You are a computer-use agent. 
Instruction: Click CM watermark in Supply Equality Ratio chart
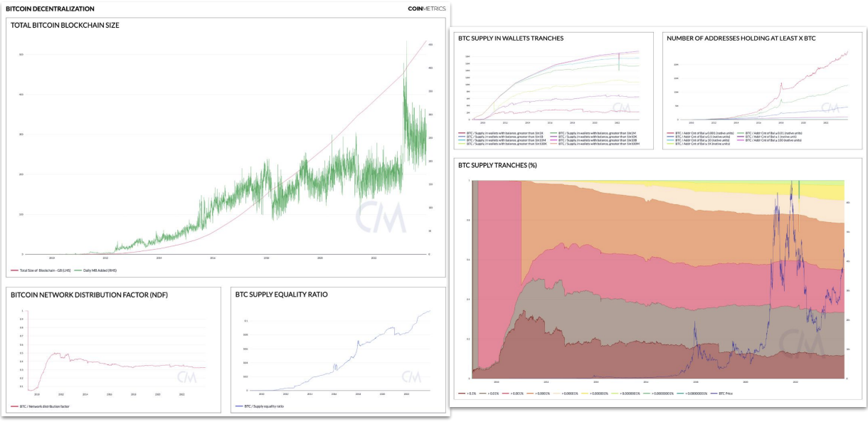tap(411, 376)
